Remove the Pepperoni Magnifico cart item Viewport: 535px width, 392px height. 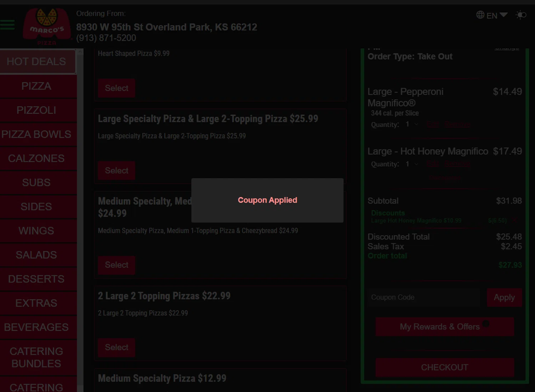click(x=458, y=124)
